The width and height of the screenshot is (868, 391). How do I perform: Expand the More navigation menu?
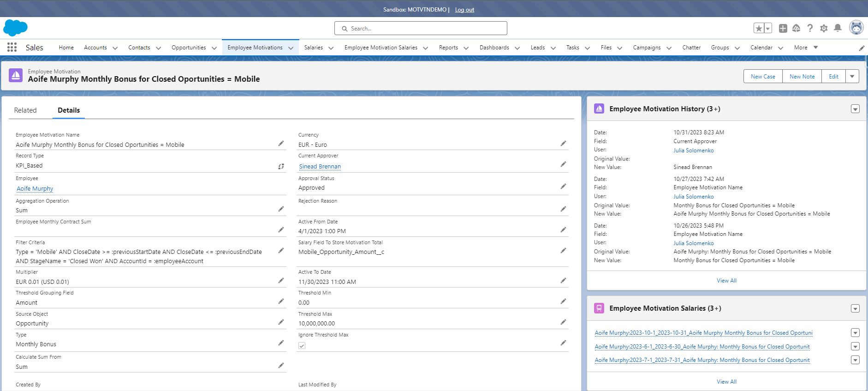[x=806, y=48]
